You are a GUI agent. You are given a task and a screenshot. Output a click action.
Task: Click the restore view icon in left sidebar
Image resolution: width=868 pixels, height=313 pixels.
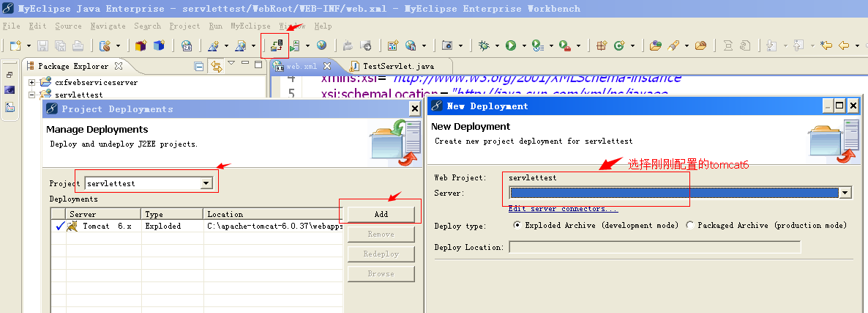click(10, 75)
